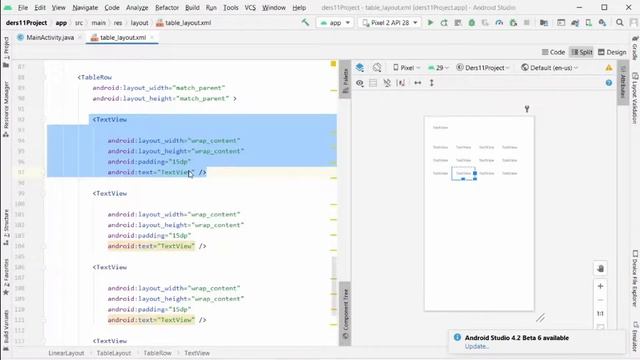Close the table_layout.xml tab
The image size is (640, 360).
click(152, 38)
